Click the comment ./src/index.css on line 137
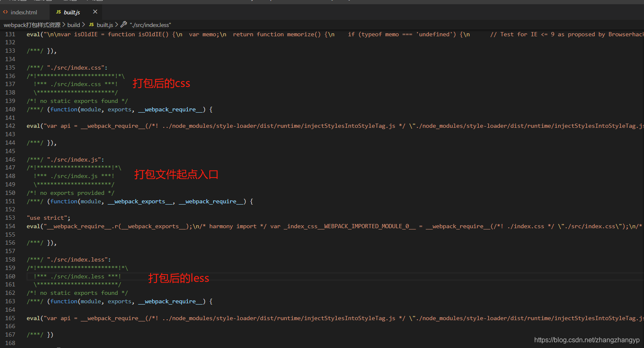The image size is (644, 348). (76, 84)
